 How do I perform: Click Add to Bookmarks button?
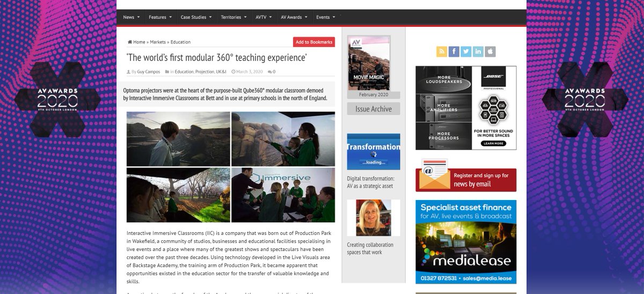coord(314,42)
